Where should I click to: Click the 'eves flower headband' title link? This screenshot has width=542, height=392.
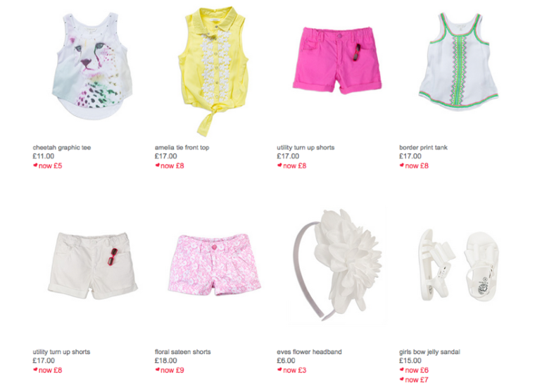pyautogui.click(x=310, y=352)
